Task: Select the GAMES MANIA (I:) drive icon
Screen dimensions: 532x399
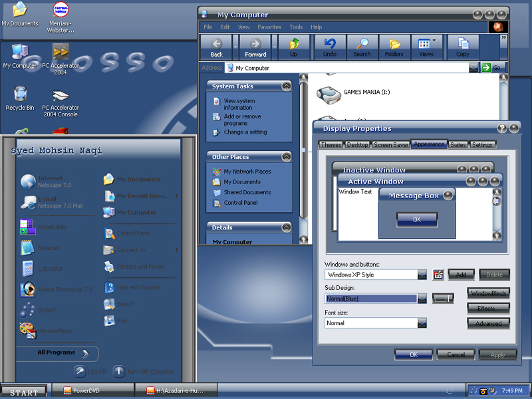Action: 328,94
